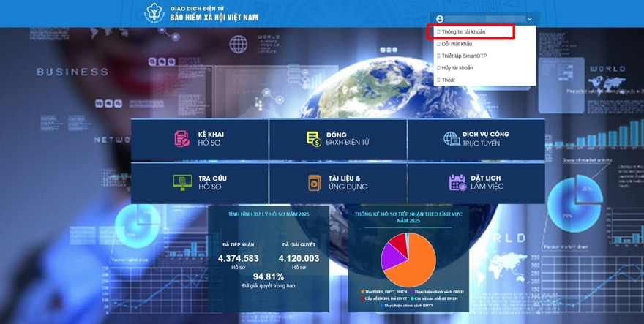Click the Dịch vụ công globe icon
This screenshot has width=644, height=324.
click(x=450, y=139)
